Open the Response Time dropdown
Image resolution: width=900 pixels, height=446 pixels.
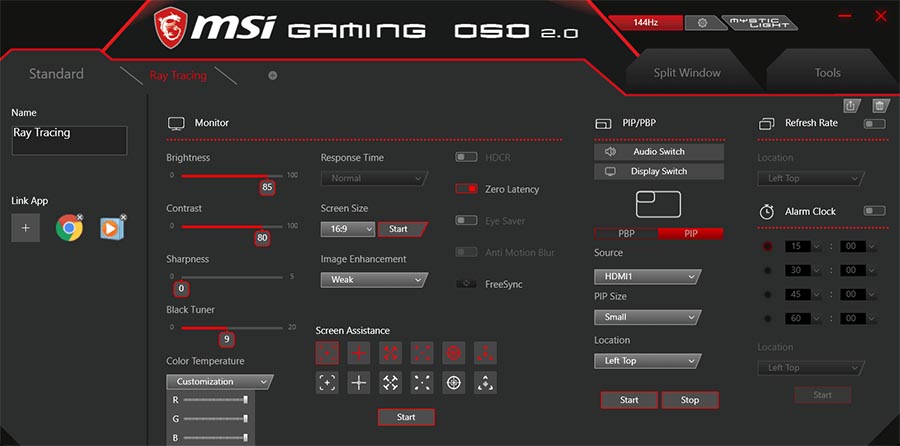(374, 179)
